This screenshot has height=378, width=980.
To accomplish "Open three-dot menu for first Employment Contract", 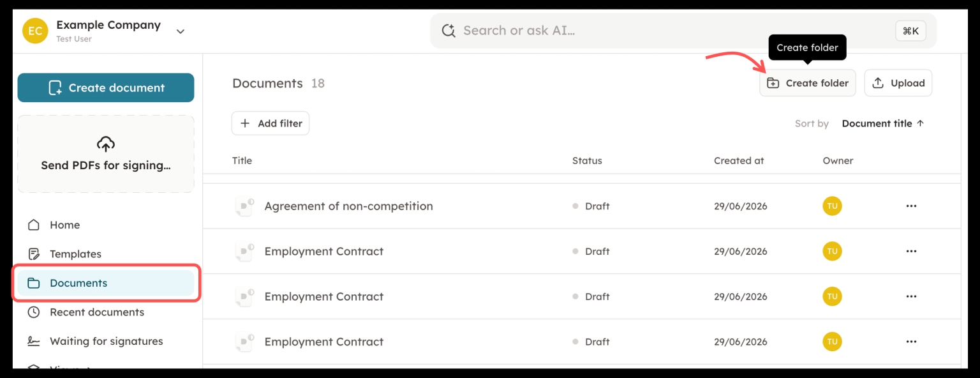I will point(911,252).
